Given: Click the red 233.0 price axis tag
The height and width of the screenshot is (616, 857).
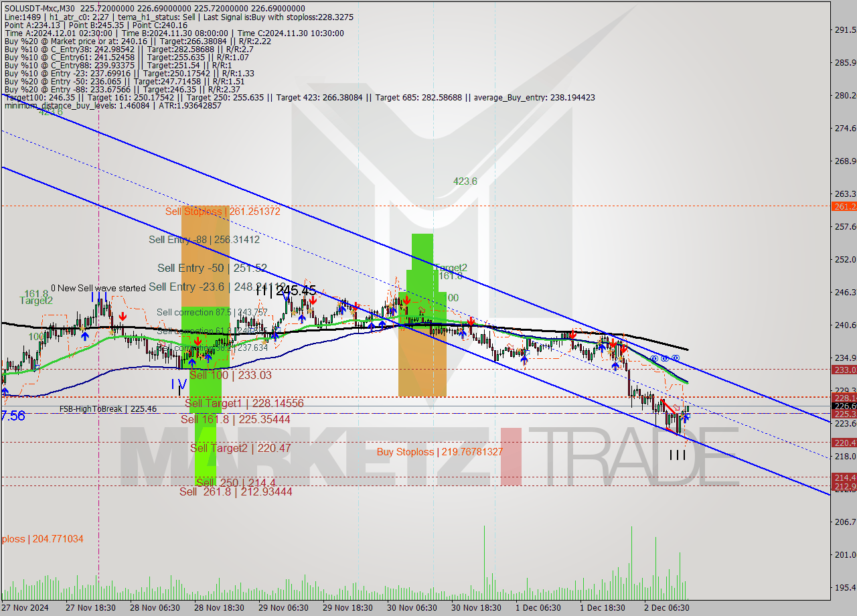Looking at the screenshot, I should pyautogui.click(x=844, y=370).
